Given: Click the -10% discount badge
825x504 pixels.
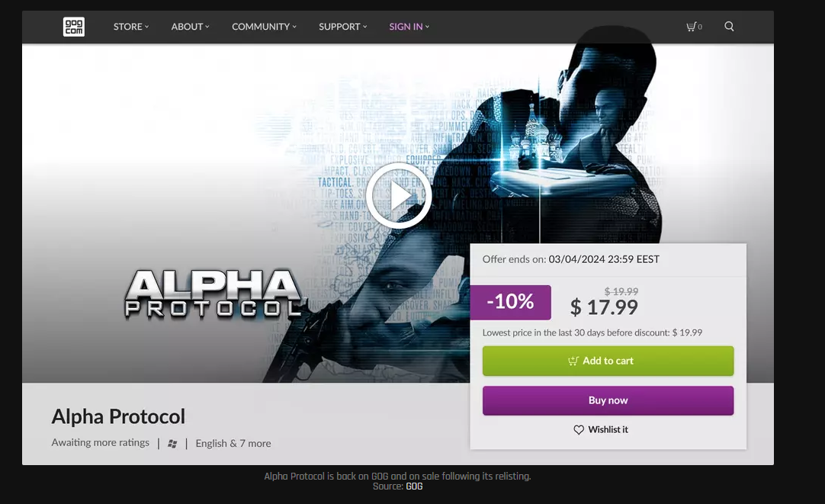Looking at the screenshot, I should tap(510, 302).
